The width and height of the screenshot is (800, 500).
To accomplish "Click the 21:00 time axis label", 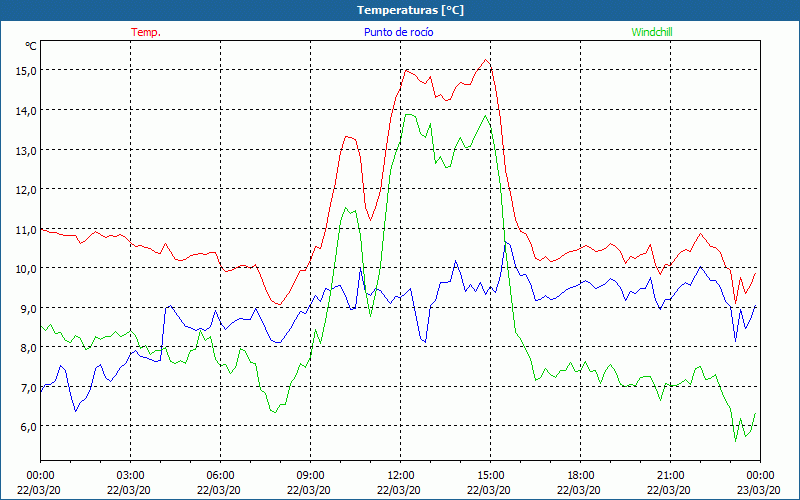I will point(670,476).
